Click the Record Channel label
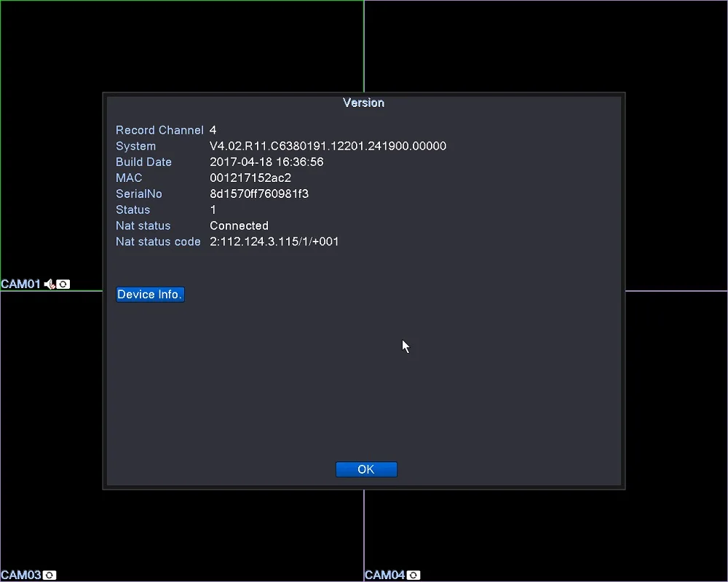The width and height of the screenshot is (728, 582). click(x=159, y=130)
